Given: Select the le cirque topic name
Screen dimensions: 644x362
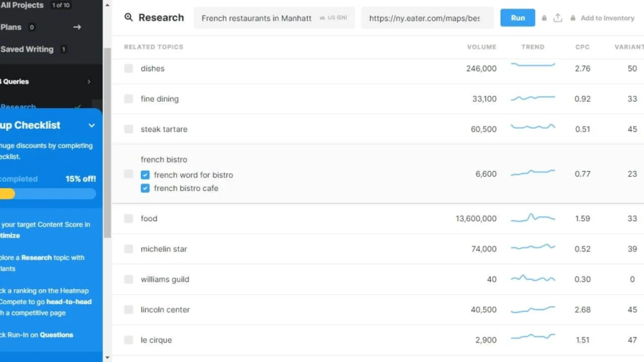Looking at the screenshot, I should point(156,340).
